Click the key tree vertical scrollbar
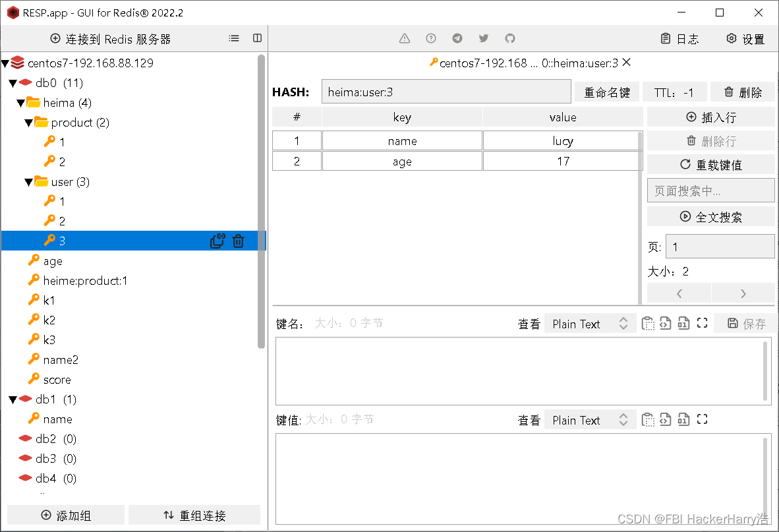The image size is (779, 532). pyautogui.click(x=262, y=201)
